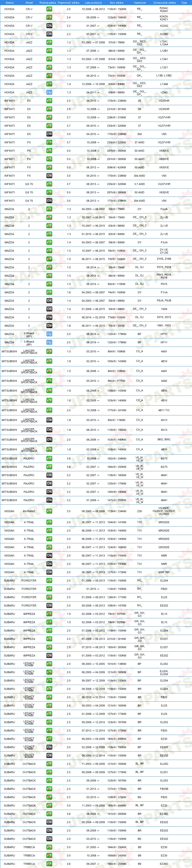Click diesel ON icon in Impreza EE20Z row
The height and width of the screenshot is (868, 192).
click(49, 656)
